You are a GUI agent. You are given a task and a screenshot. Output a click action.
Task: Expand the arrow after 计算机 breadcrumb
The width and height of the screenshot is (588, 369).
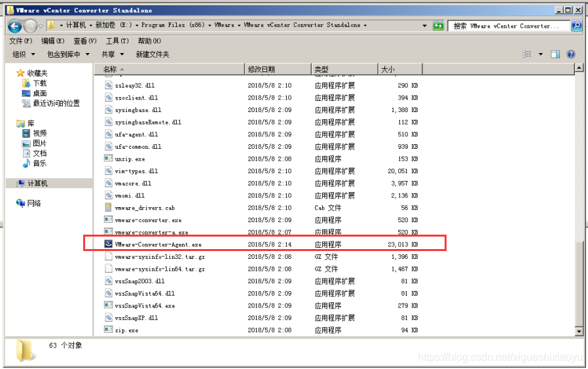pyautogui.click(x=91, y=26)
